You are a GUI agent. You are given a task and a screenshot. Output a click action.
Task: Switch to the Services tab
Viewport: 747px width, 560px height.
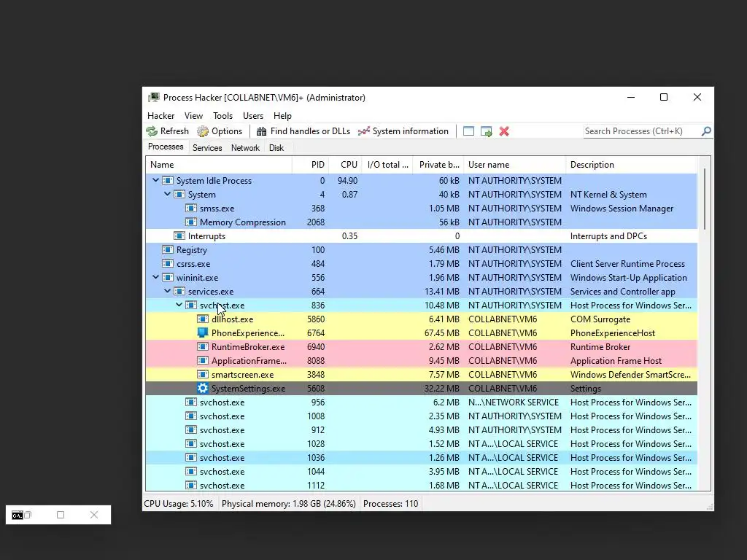(x=207, y=148)
